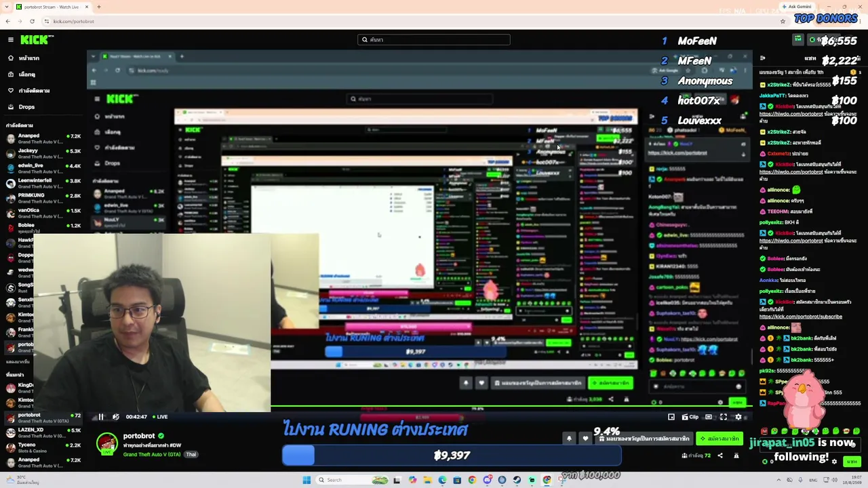Unfollow via the heart button

pyautogui.click(x=585, y=439)
